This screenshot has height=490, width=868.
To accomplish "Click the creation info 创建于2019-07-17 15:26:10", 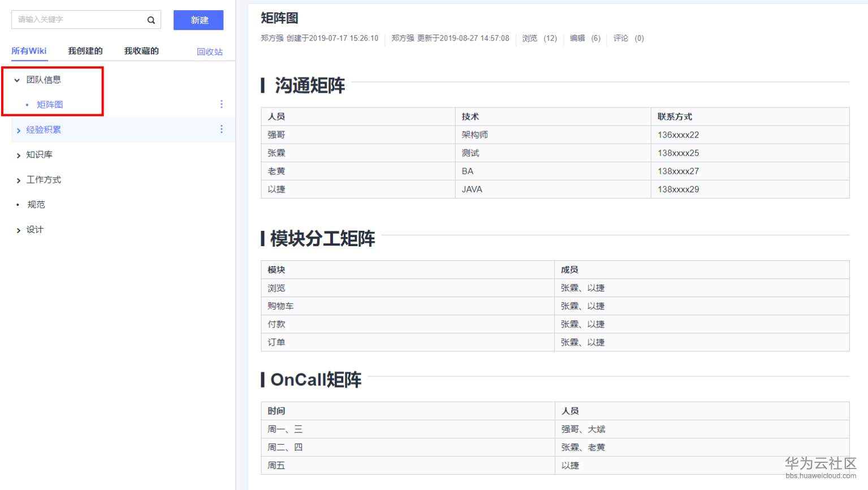I will tap(332, 38).
